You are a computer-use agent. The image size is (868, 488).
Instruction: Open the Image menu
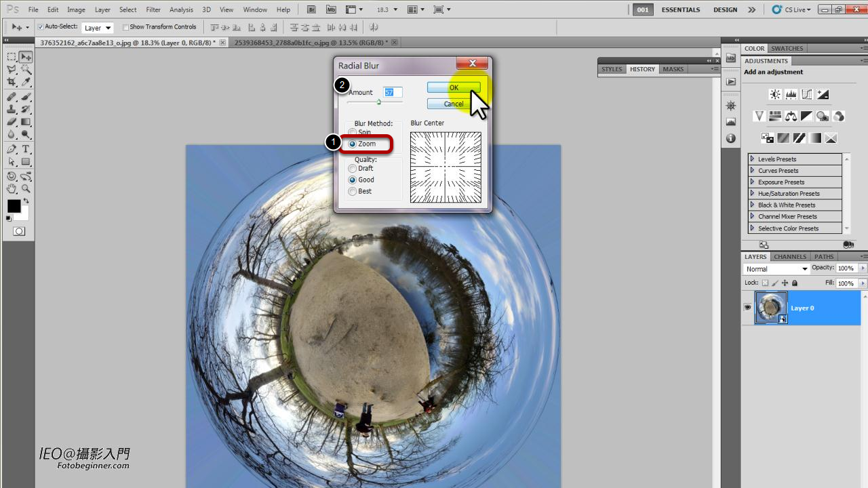(x=76, y=9)
